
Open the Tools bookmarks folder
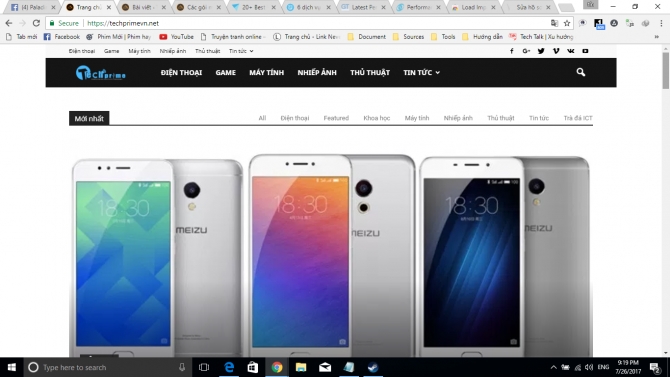pyautogui.click(x=443, y=37)
